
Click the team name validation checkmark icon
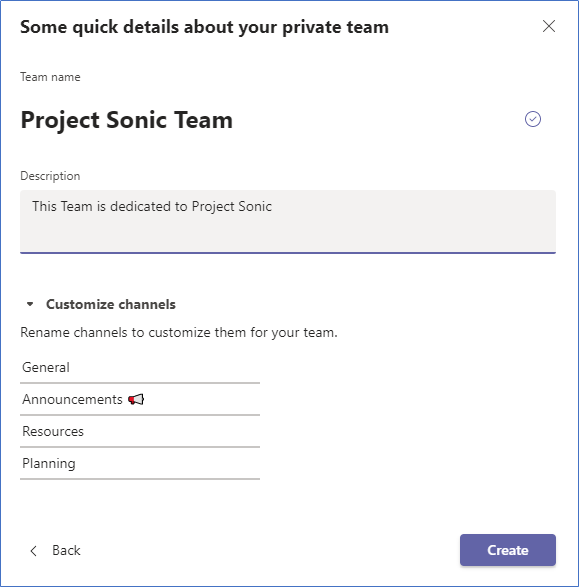click(533, 119)
